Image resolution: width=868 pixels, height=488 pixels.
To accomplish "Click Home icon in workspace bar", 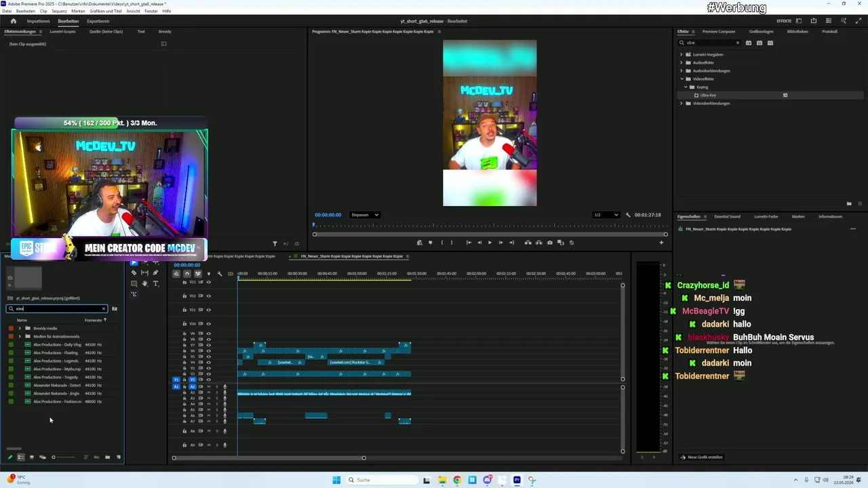I will (13, 21).
